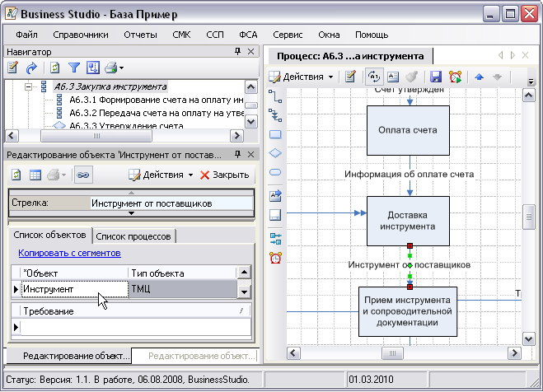Viewport: 543px width, 392px height.
Task: Select A6.3.1 Формирование счета tree item
Action: [x=157, y=100]
